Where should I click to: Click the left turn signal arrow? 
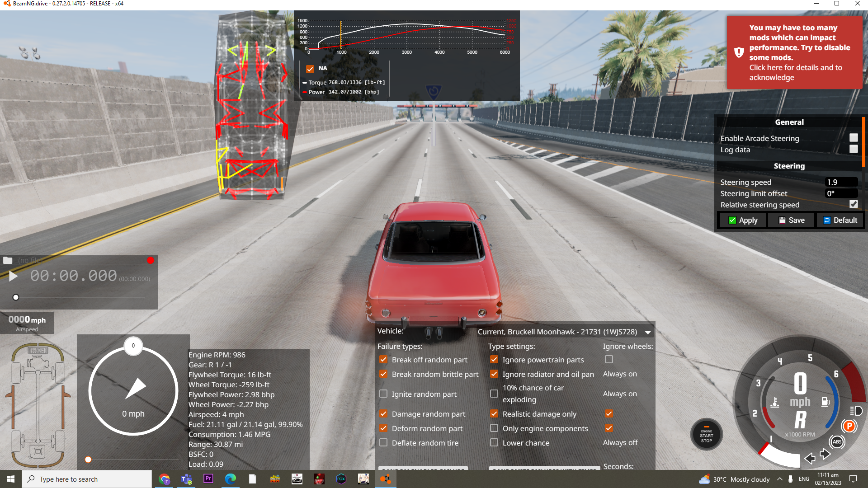point(810,459)
